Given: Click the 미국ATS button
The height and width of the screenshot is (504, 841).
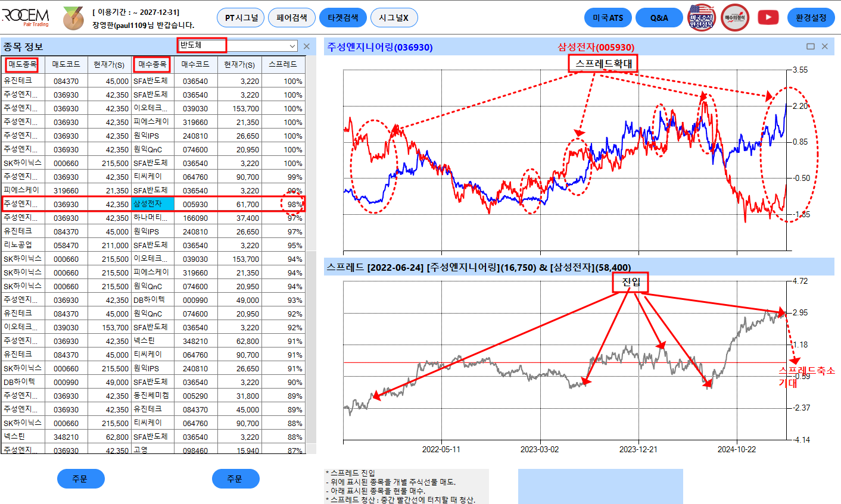Looking at the screenshot, I should click(x=608, y=18).
